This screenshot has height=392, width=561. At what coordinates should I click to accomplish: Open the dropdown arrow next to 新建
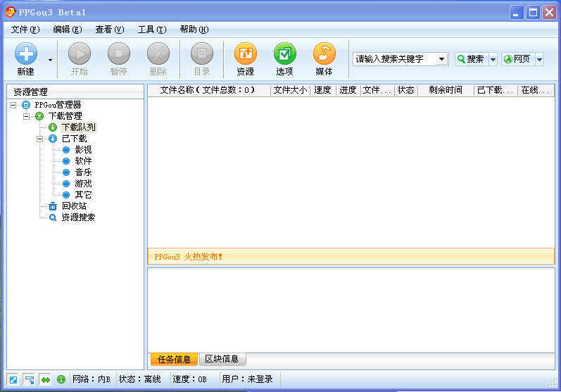(x=50, y=60)
